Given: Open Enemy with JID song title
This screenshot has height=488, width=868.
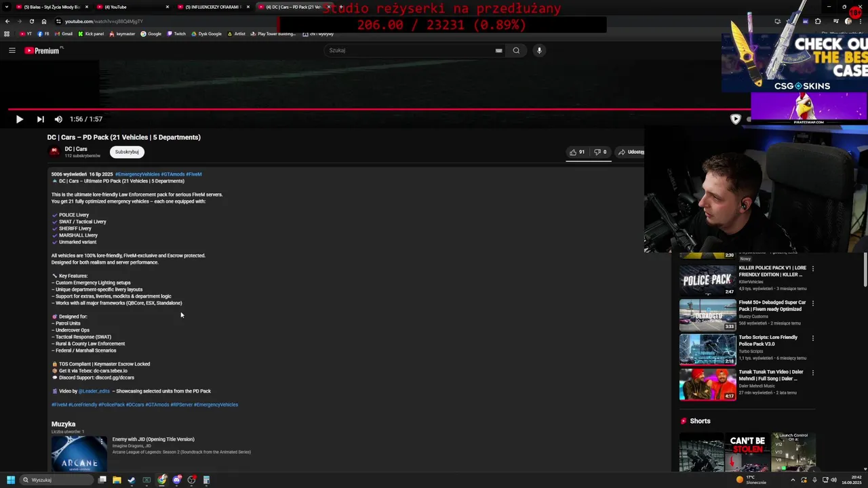Looking at the screenshot, I should click(x=153, y=439).
